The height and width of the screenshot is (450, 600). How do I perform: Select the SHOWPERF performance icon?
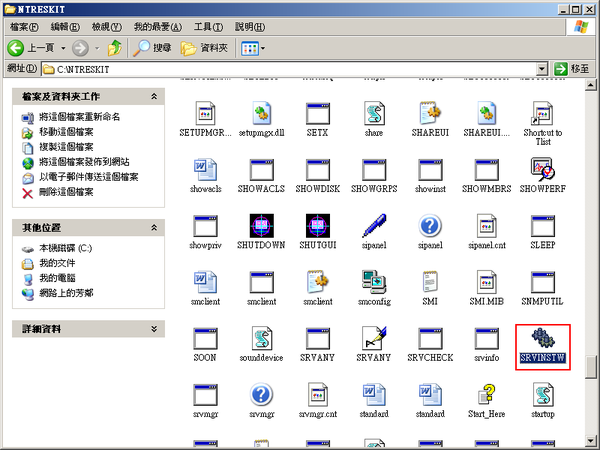click(543, 170)
